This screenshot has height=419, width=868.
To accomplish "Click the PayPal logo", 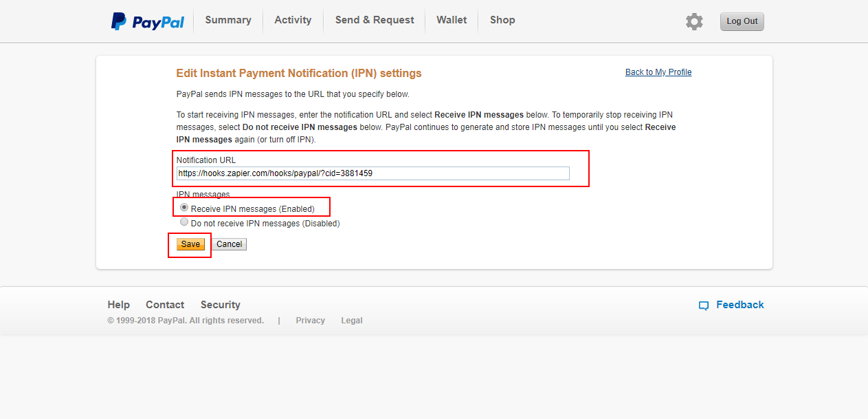I will point(148,21).
